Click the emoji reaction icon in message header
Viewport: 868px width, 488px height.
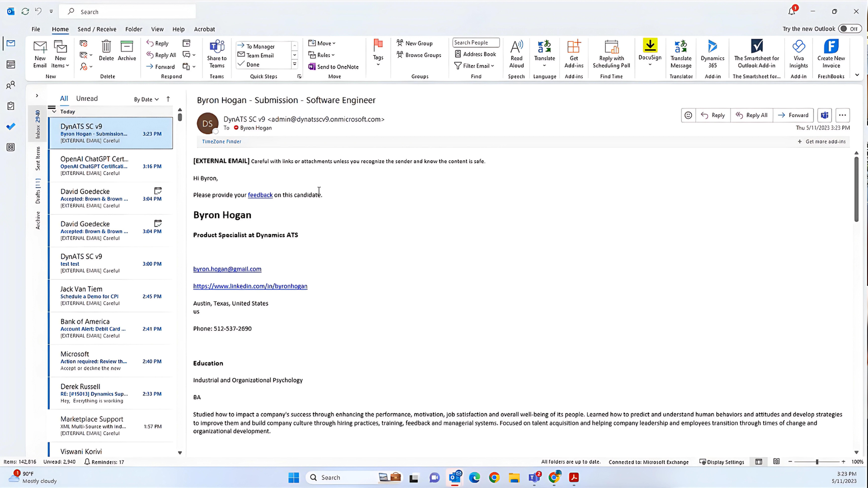(688, 115)
